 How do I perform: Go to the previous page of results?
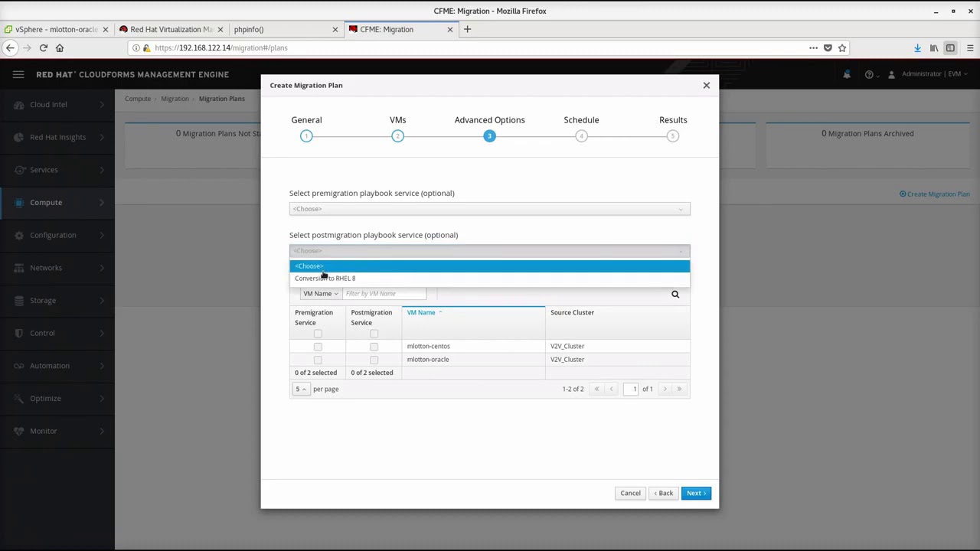tap(611, 389)
